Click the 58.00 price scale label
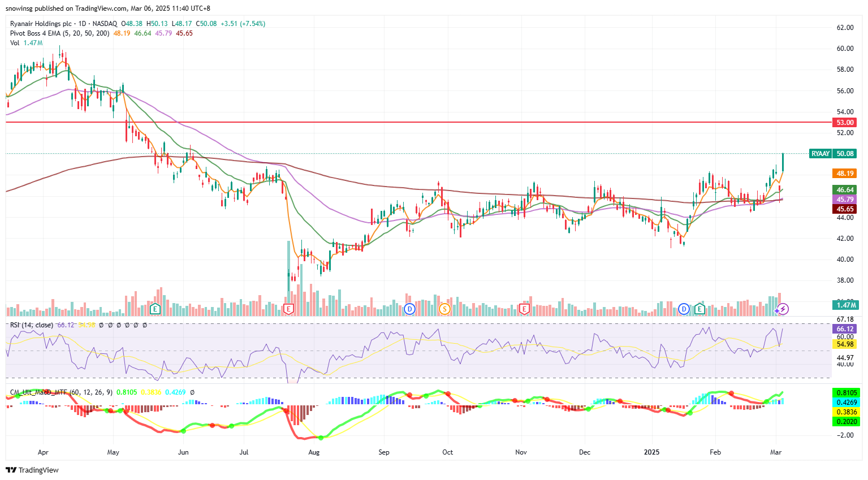Screen dimensions: 868x480 coord(845,70)
